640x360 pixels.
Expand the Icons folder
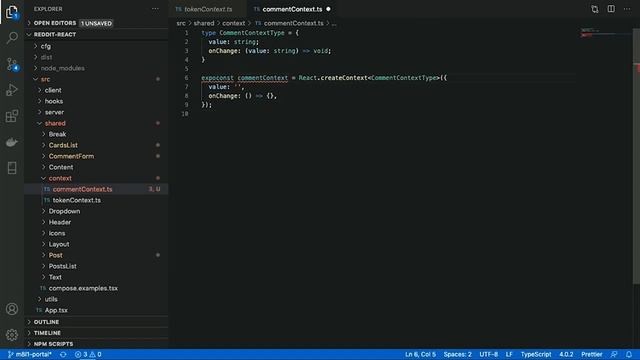pyautogui.click(x=57, y=233)
